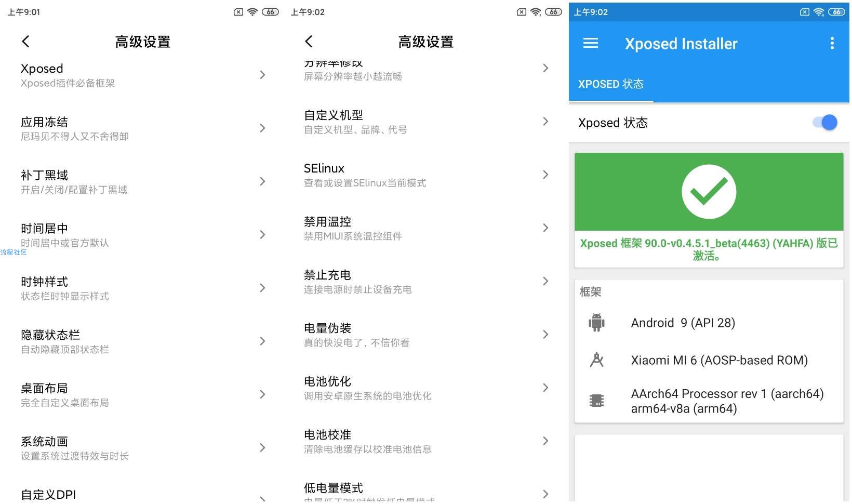Viewport: 852px width, 504px height.
Task: Open the 低电量模式 chevron arrow
Action: [545, 494]
